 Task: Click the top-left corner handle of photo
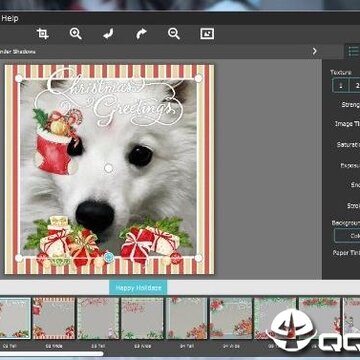(19, 78)
